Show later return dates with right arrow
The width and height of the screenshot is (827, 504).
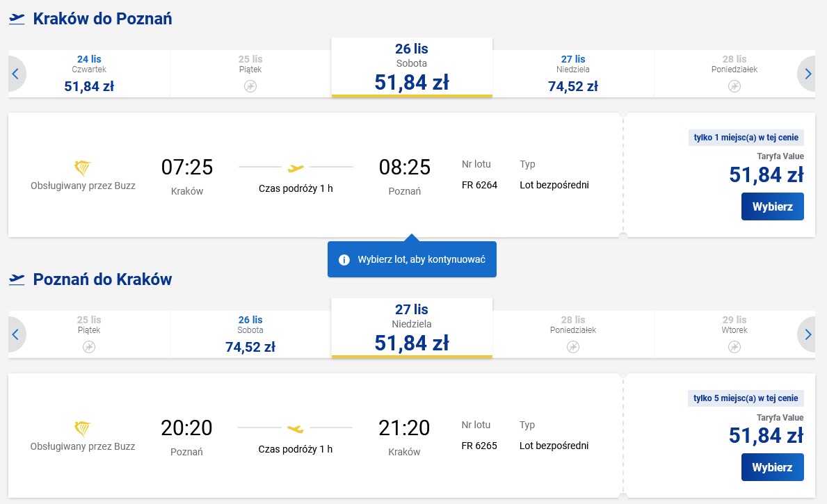[808, 334]
